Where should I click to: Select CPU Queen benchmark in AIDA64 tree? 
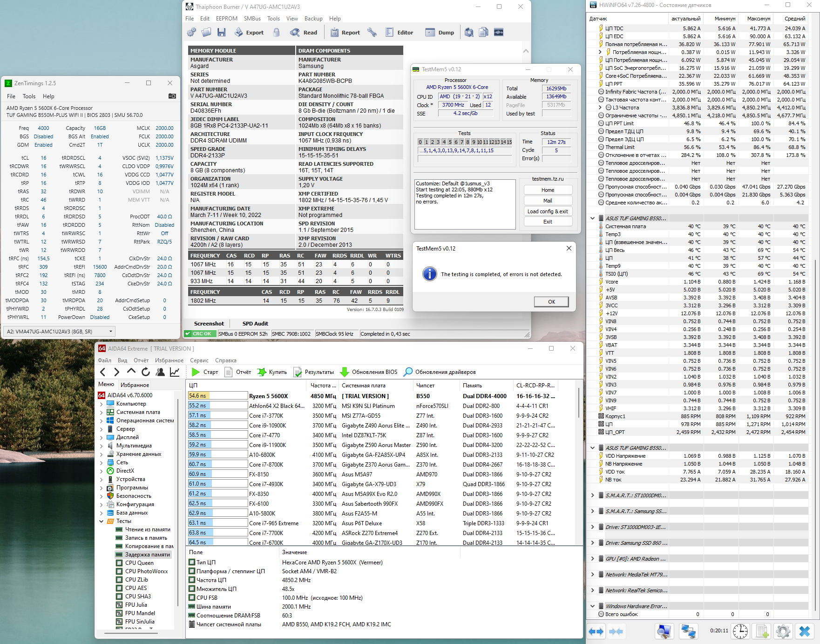139,563
